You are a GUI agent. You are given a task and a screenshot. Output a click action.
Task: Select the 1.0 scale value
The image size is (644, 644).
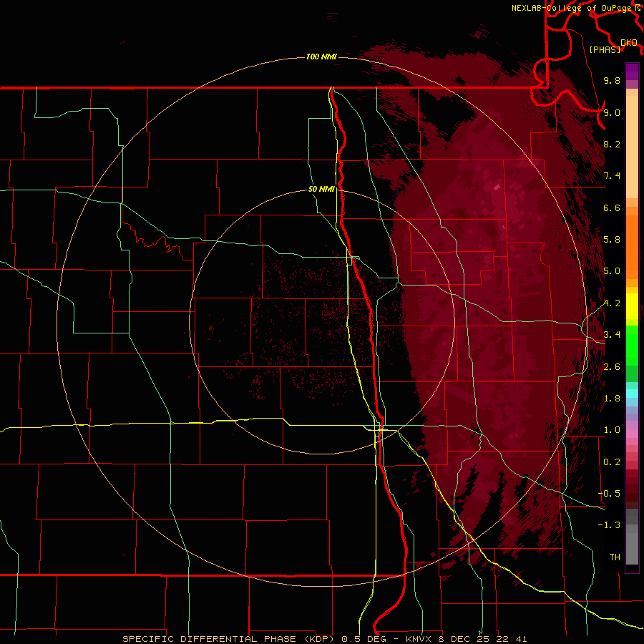pyautogui.click(x=612, y=430)
